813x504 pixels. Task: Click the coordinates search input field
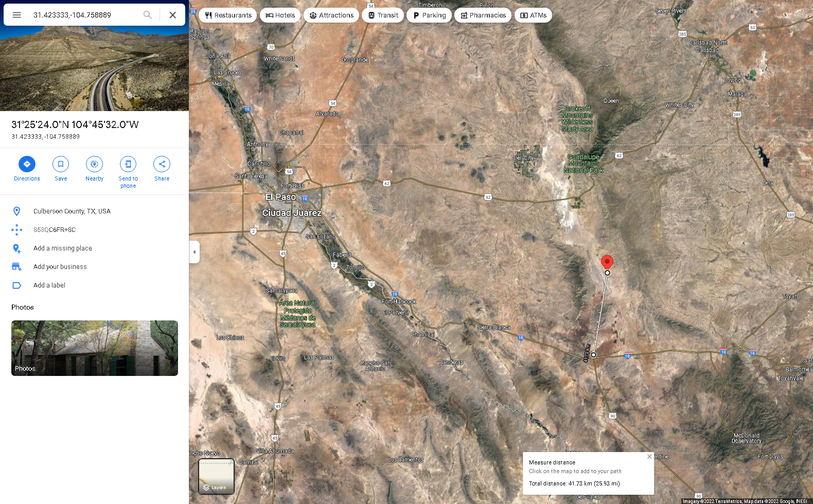85,15
